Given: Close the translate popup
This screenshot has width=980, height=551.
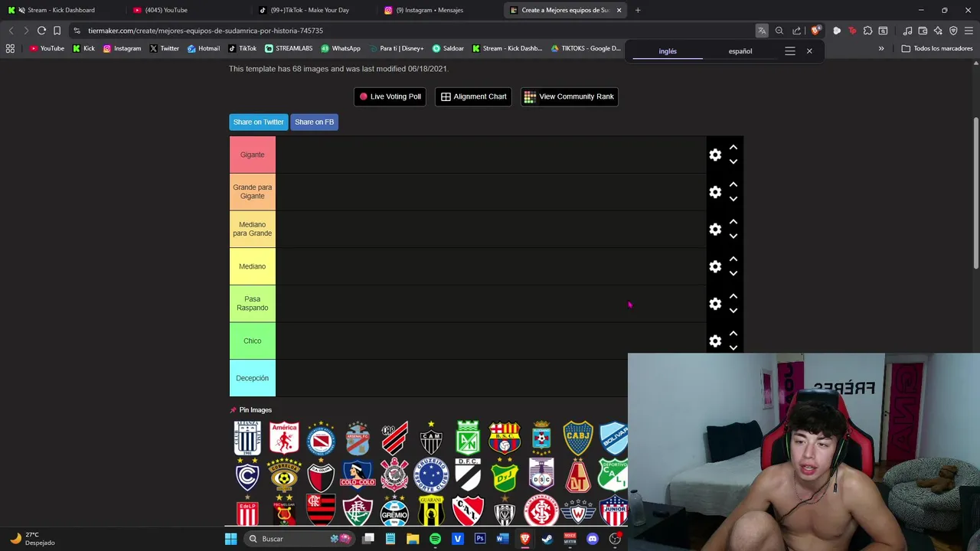Looking at the screenshot, I should pos(809,51).
